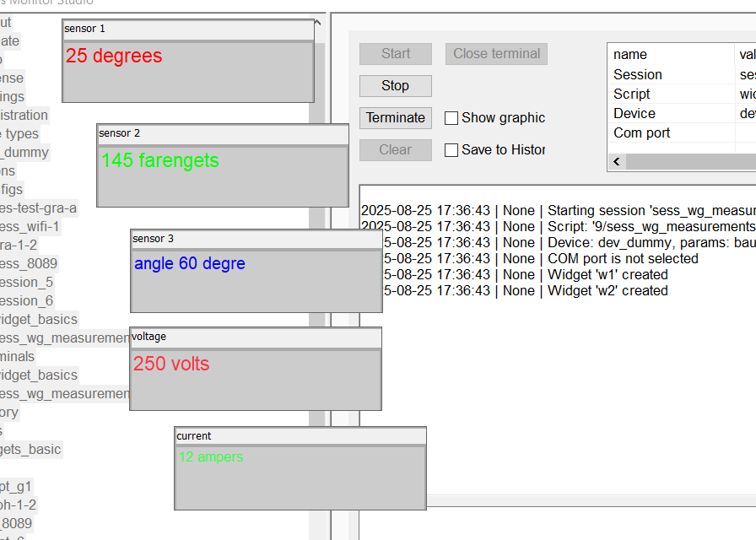
Task: Click the table's left scroll arrow
Action: tap(617, 161)
